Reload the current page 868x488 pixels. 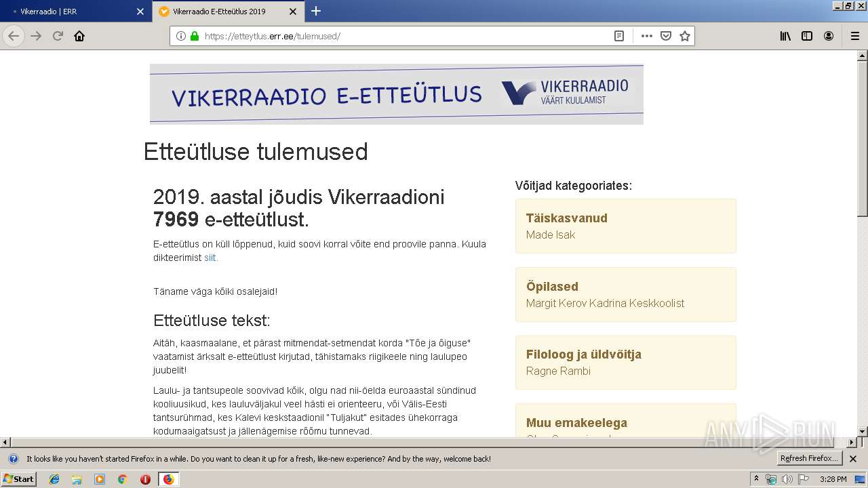pos(58,36)
